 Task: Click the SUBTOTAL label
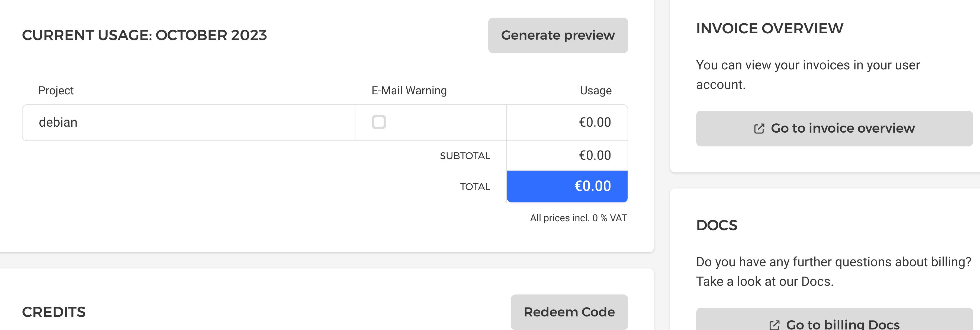(464, 156)
